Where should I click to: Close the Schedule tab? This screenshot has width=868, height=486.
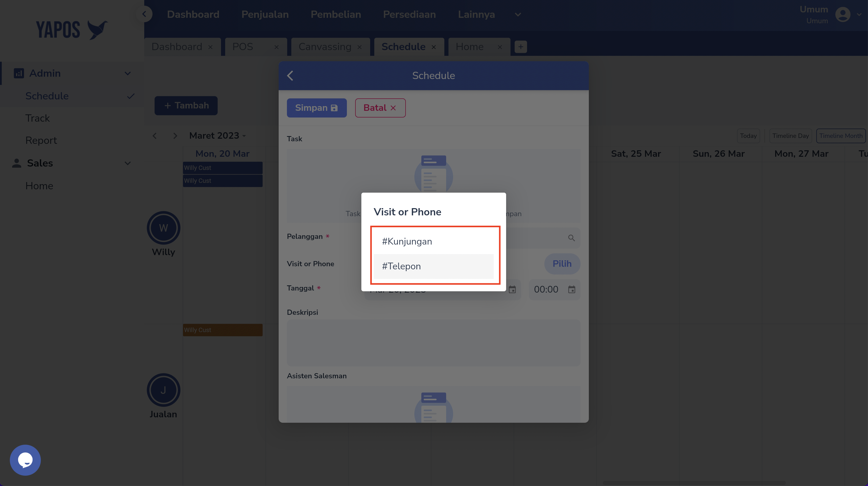point(434,47)
